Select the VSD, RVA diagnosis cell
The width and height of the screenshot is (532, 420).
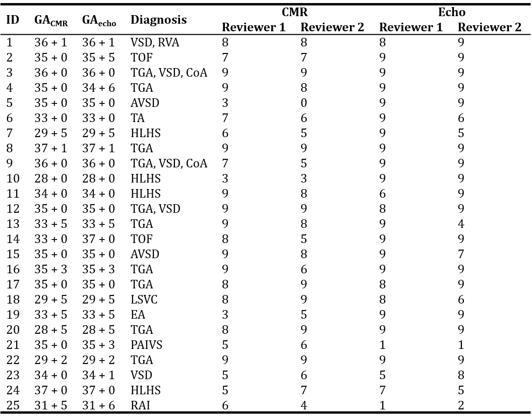[155, 42]
